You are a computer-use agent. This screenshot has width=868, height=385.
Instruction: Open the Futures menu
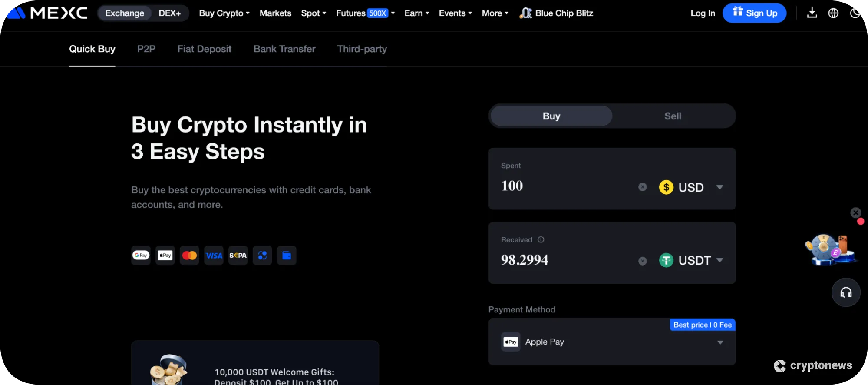tap(365, 13)
